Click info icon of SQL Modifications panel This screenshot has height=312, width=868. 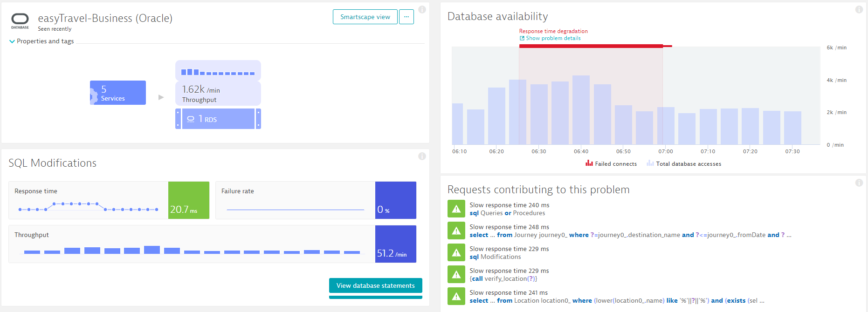(x=422, y=156)
